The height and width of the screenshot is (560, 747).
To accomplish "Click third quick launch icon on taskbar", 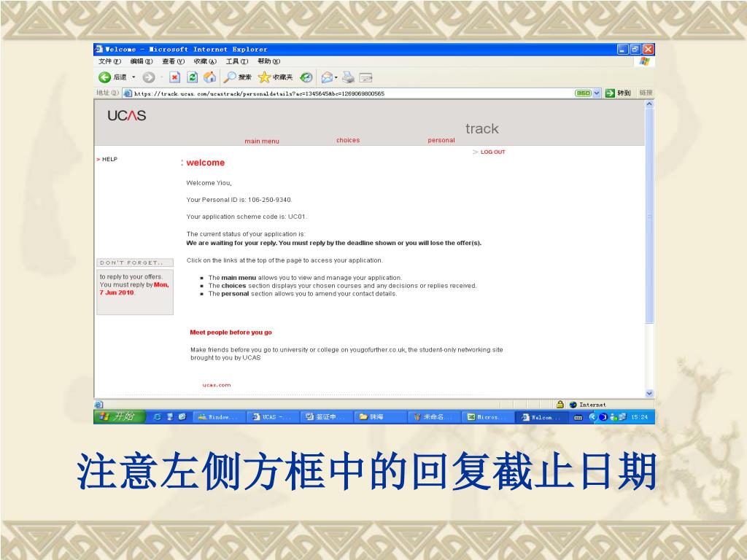I will coord(182,416).
